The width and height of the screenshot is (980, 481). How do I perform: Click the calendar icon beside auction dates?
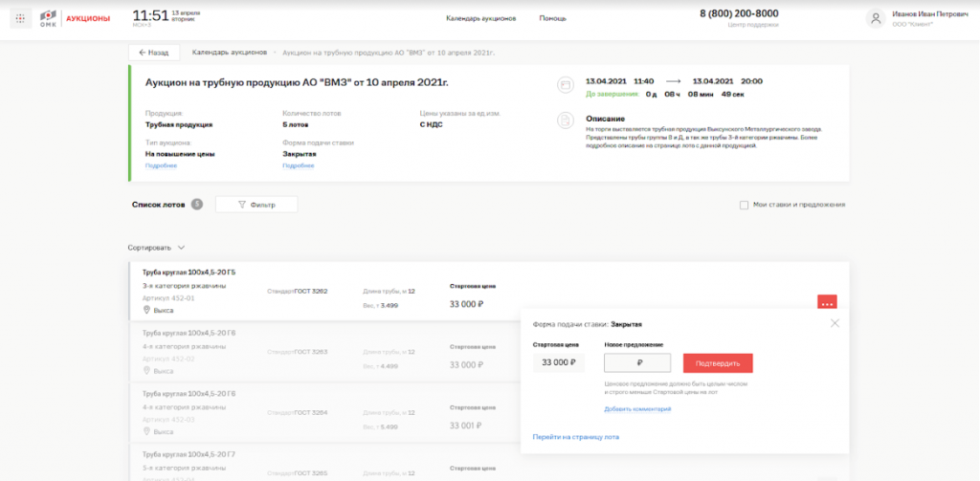click(566, 85)
